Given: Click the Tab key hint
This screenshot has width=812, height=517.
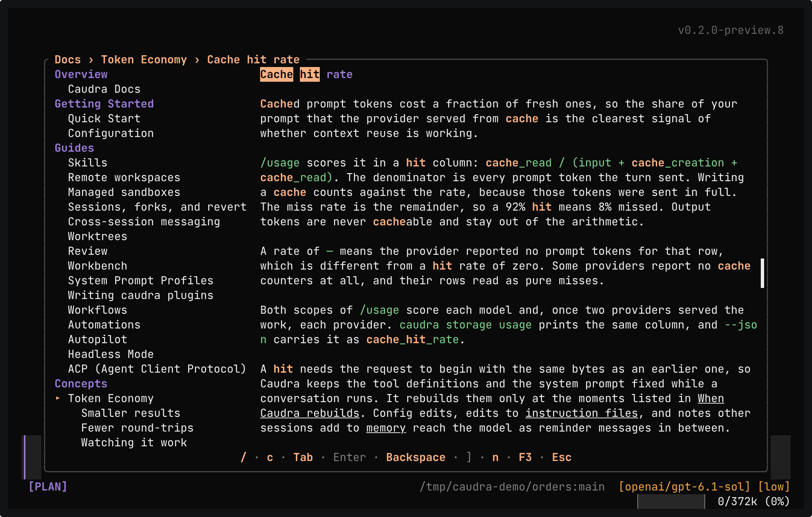Looking at the screenshot, I should pyautogui.click(x=303, y=457).
